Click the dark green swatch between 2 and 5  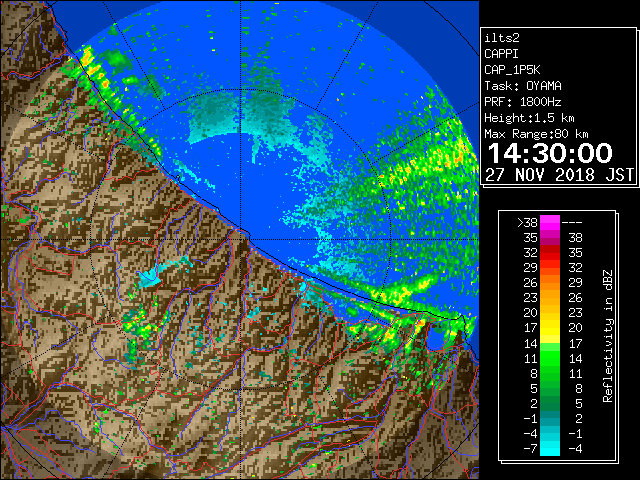(x=549, y=403)
